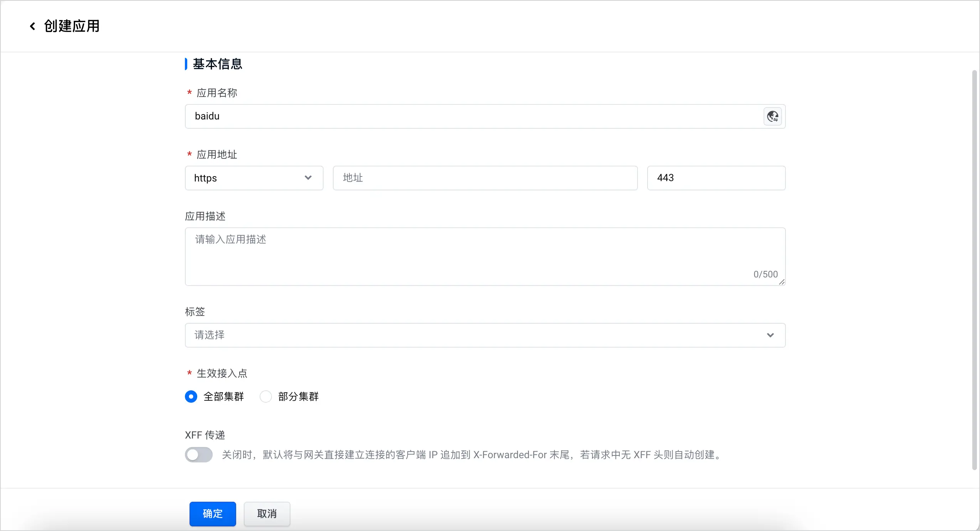Image resolution: width=980 pixels, height=531 pixels.
Task: Focus the 应用名称 input containing baidu
Action: (485, 116)
